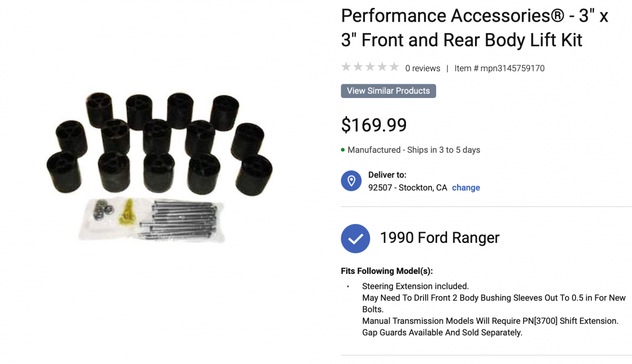Click the delivery location pin icon
Image resolution: width=632 pixels, height=364 pixels.
pyautogui.click(x=351, y=181)
